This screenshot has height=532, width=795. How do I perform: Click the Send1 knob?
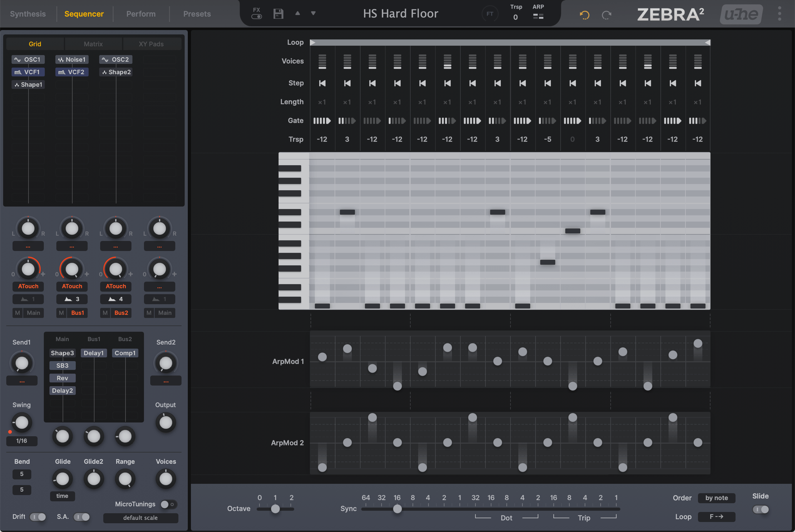pyautogui.click(x=22, y=363)
